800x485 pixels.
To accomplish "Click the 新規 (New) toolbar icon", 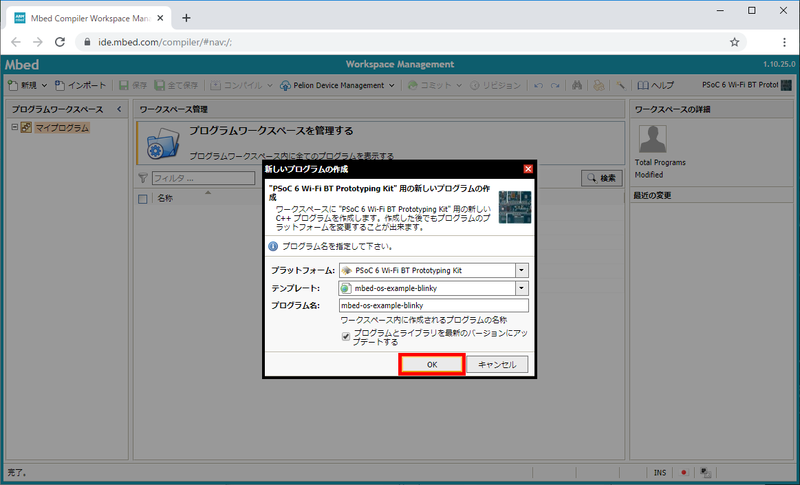I will (13, 85).
